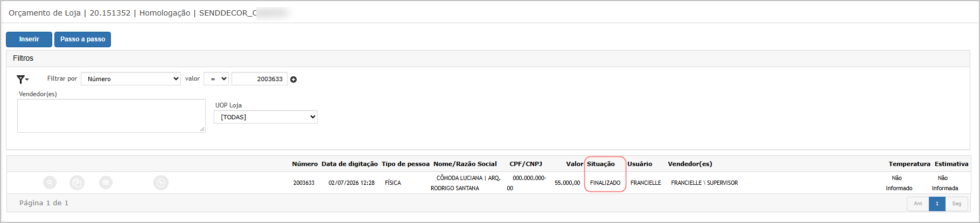The width and height of the screenshot is (980, 223).
Task: Open the funnel filter options icon
Action: (23, 80)
